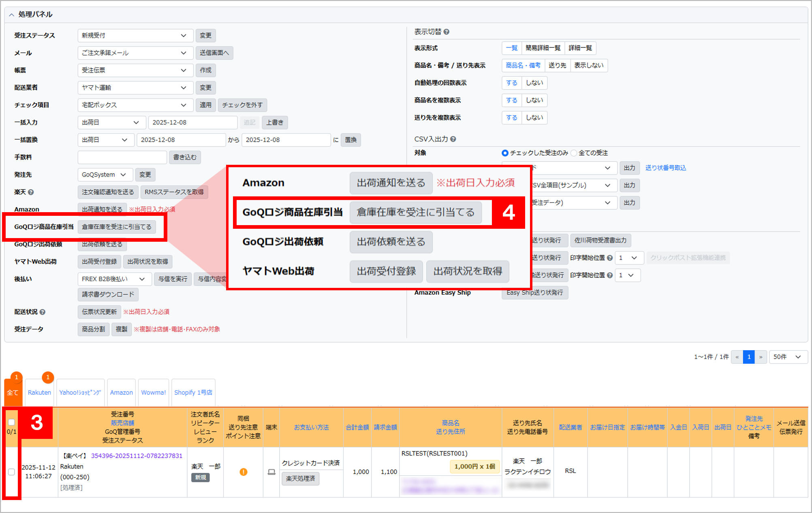
Task: Click the orange warning icon in the order row
Action: pos(243,472)
